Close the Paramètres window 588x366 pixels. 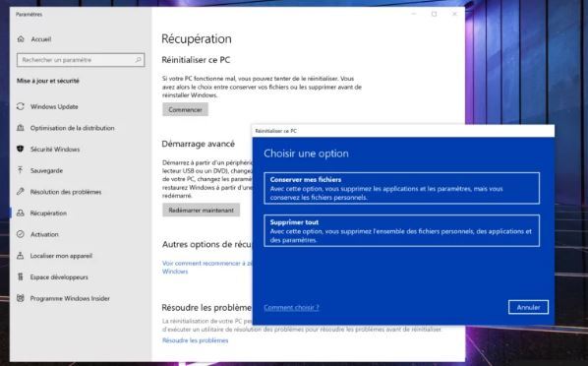pyautogui.click(x=454, y=14)
